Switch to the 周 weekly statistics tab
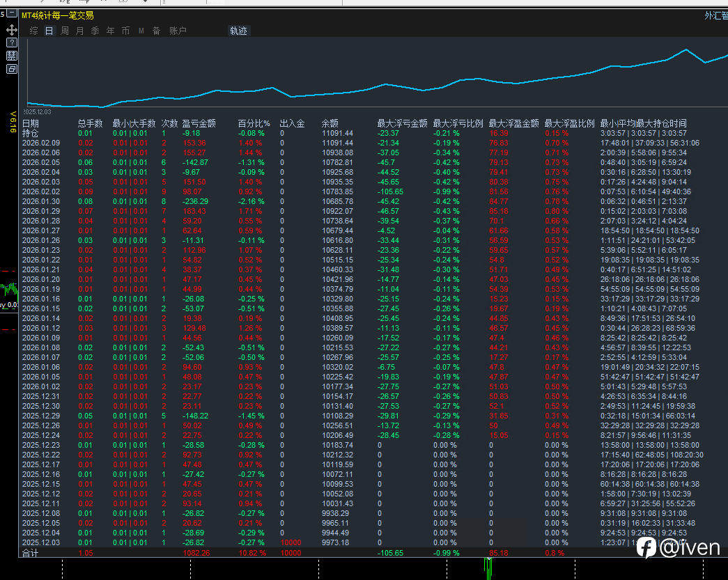Image resolution: width=728 pixels, height=580 pixels. point(65,31)
